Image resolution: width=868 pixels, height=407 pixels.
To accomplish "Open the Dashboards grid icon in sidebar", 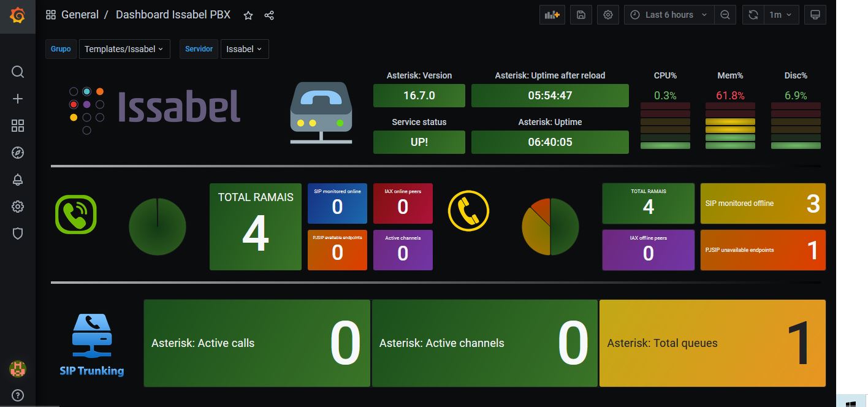I will click(18, 126).
